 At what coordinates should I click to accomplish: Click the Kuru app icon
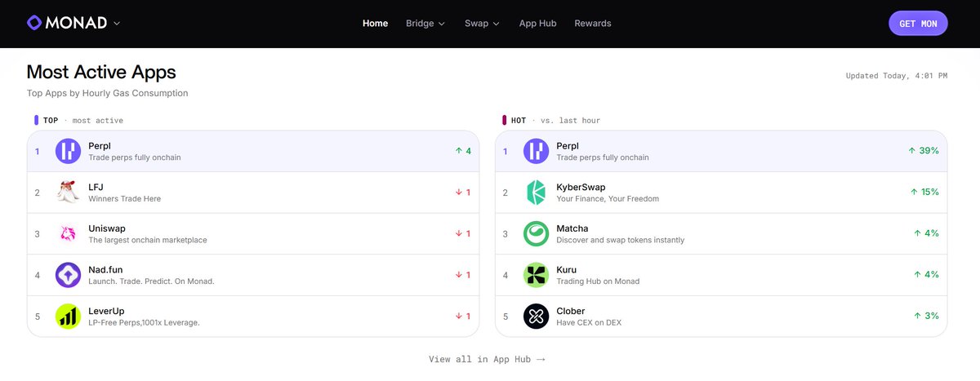[x=537, y=275]
